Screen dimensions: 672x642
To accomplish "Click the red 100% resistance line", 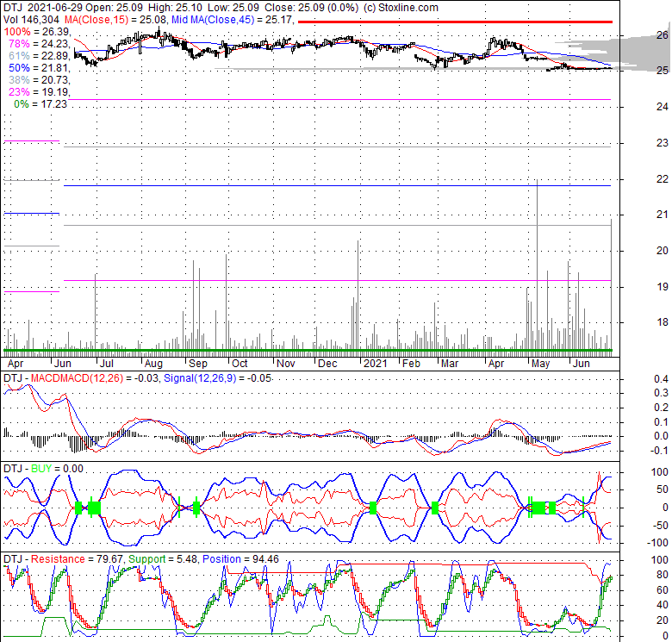I will coord(455,22).
